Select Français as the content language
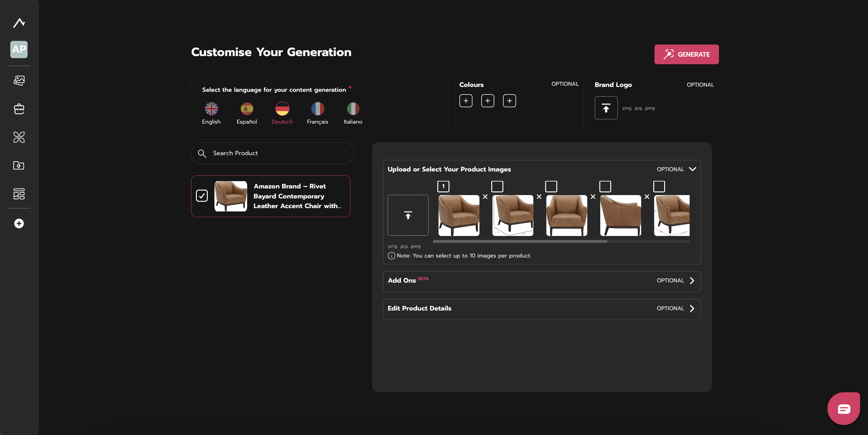This screenshot has width=868, height=435. pyautogui.click(x=317, y=113)
